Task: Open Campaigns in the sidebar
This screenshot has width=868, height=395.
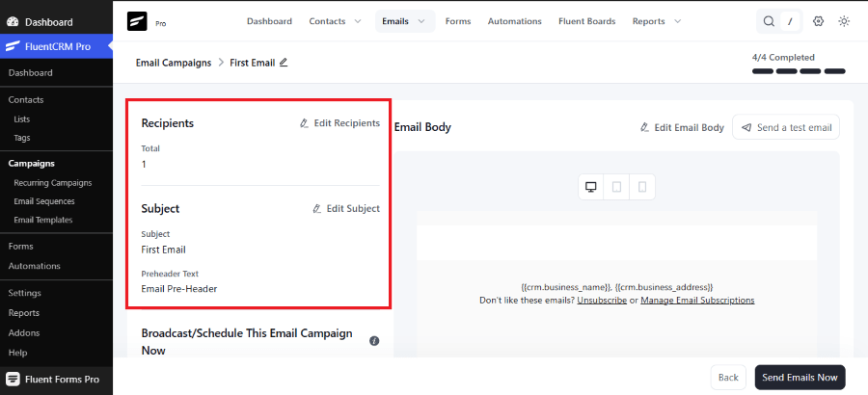Action: click(x=31, y=163)
